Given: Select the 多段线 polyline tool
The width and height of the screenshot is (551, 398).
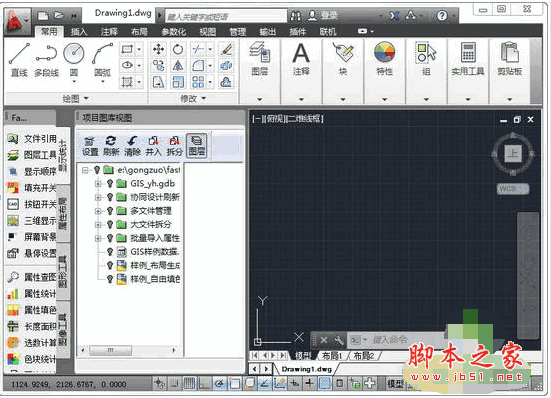Looking at the screenshot, I should click(x=46, y=60).
